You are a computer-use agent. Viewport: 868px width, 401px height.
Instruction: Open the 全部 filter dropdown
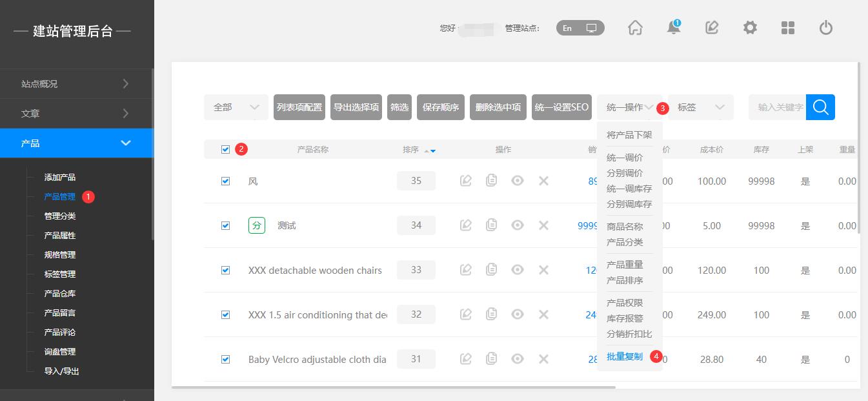coord(236,107)
